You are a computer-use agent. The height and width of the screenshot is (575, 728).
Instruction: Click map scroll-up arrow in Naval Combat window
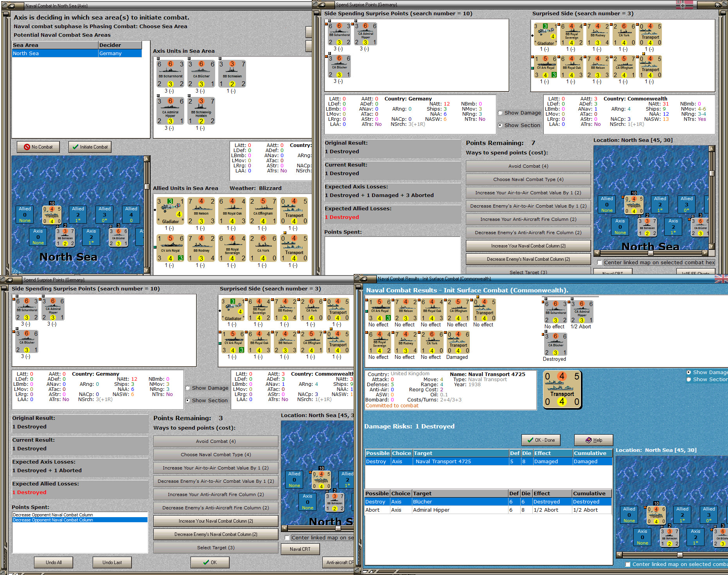[147, 159]
